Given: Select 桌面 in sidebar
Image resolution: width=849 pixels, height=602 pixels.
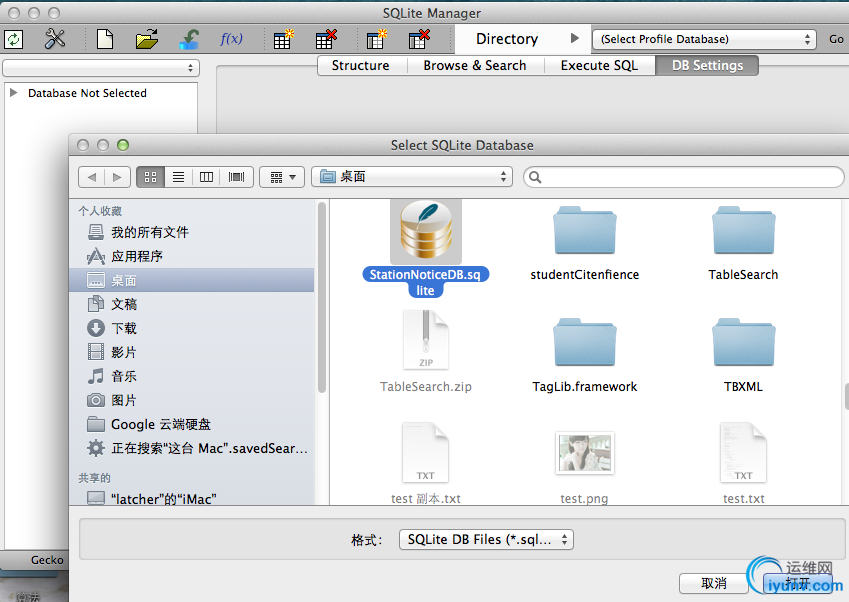Looking at the screenshot, I should click(192, 280).
